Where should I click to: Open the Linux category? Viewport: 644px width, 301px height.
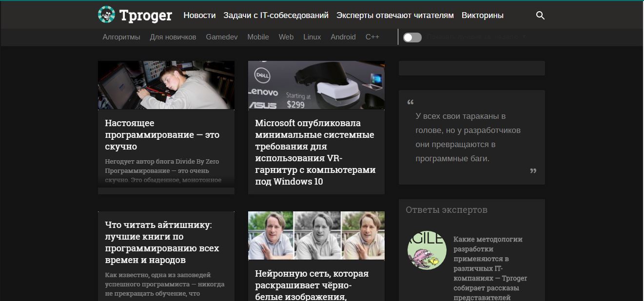(x=312, y=37)
